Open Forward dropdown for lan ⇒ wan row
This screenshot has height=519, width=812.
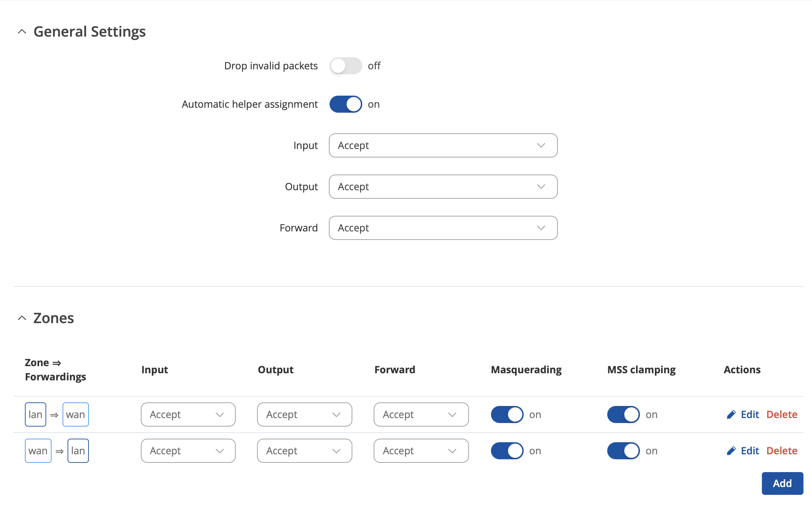tap(421, 414)
